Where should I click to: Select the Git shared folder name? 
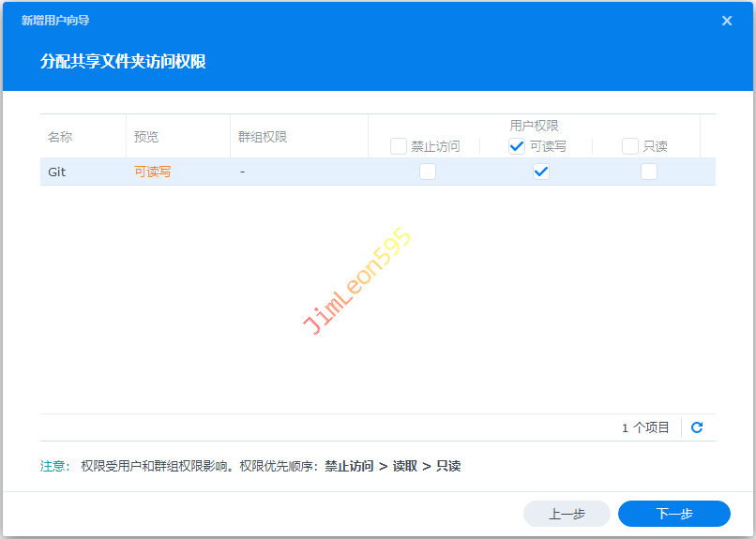click(x=57, y=172)
